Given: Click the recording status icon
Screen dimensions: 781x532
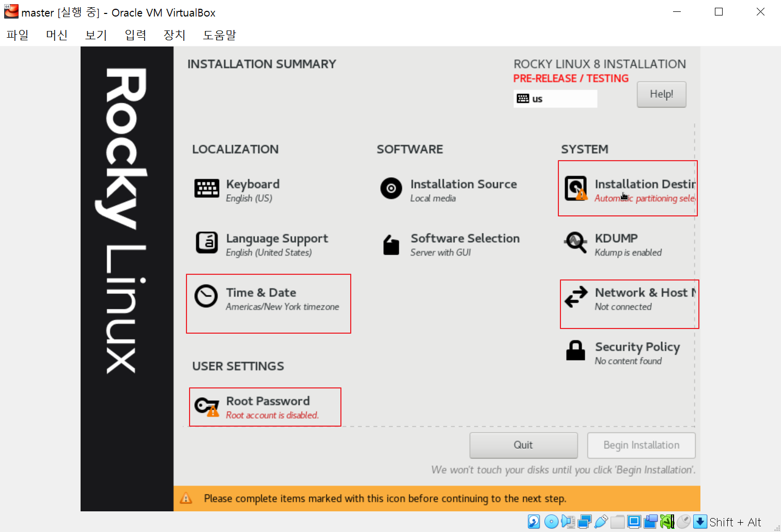Looking at the screenshot, I should pyautogui.click(x=650, y=522).
